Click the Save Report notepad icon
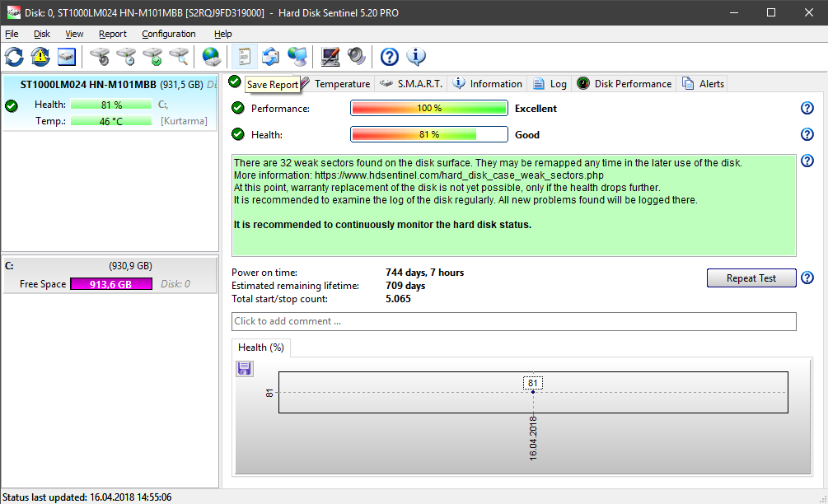This screenshot has height=504, width=828. pos(245,57)
